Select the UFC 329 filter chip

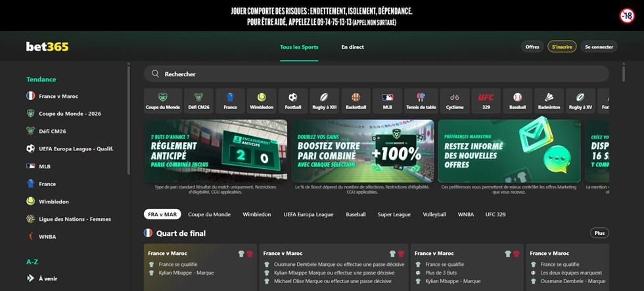(x=495, y=214)
